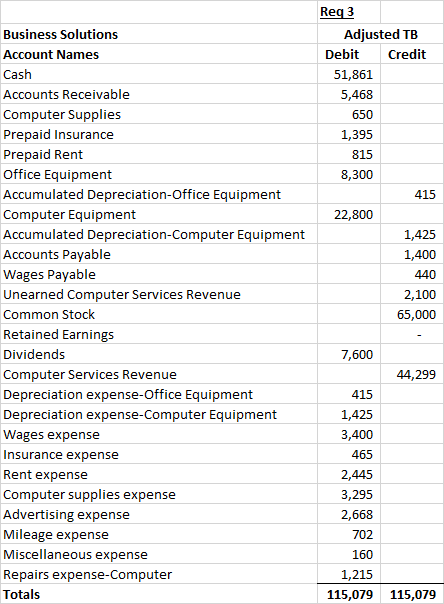Select Computer Equipment value 22,800
The height and width of the screenshot is (604, 444).
pos(353,215)
